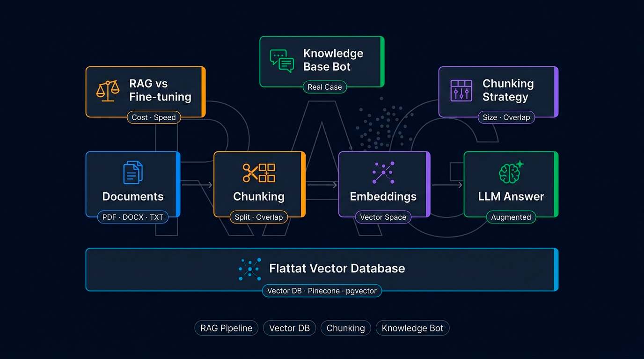This screenshot has width=644, height=359.
Task: Click the Size · Overlap pill
Action: click(506, 117)
